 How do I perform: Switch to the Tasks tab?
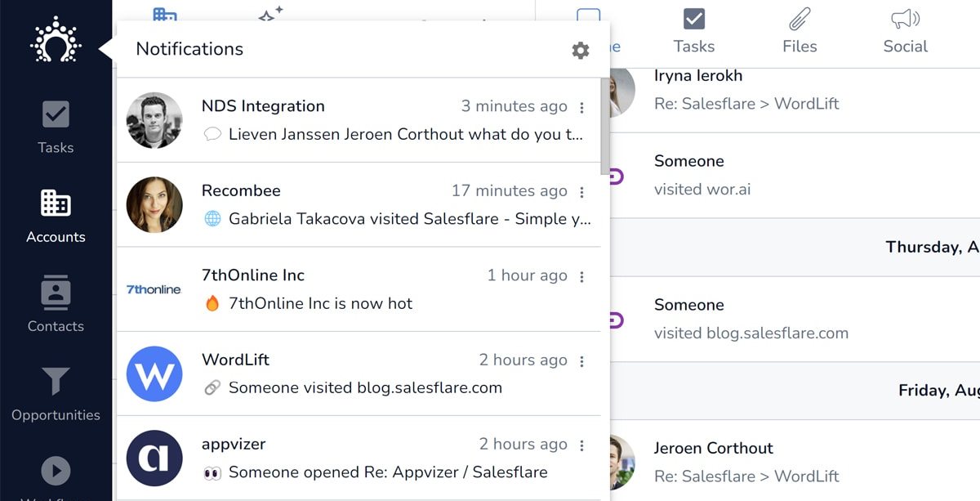694,33
